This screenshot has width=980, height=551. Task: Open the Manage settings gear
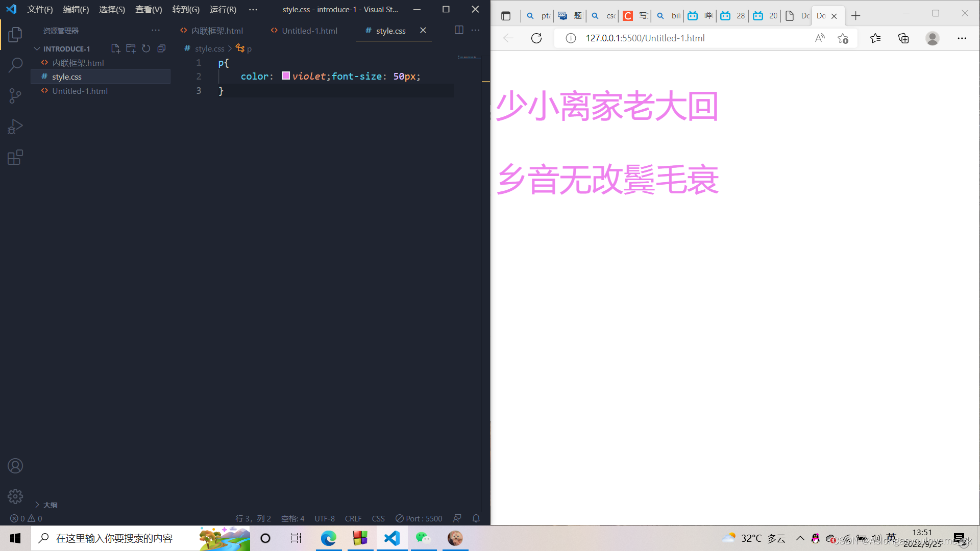(15, 496)
